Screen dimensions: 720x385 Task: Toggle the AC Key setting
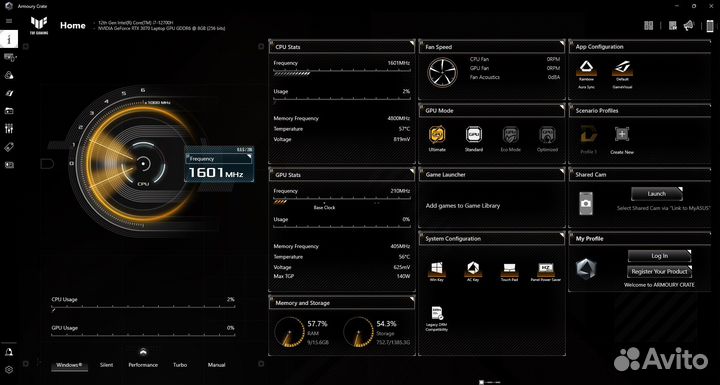click(x=472, y=271)
